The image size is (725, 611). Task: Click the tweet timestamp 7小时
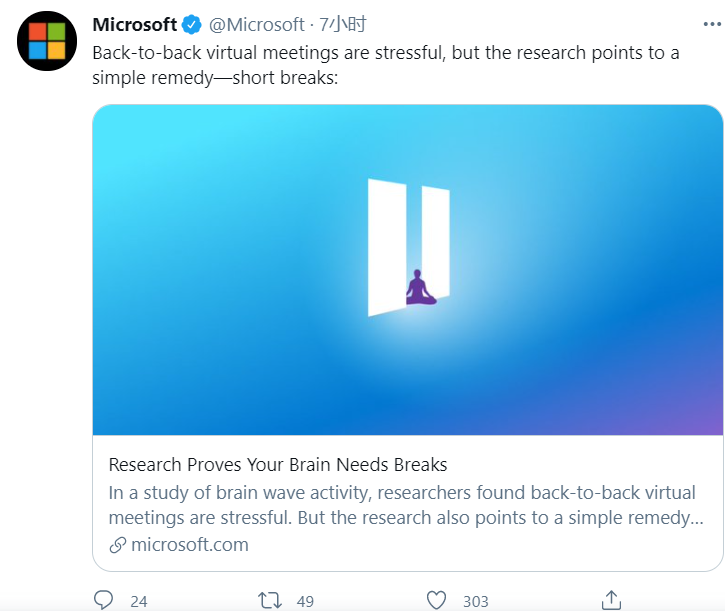tap(344, 24)
